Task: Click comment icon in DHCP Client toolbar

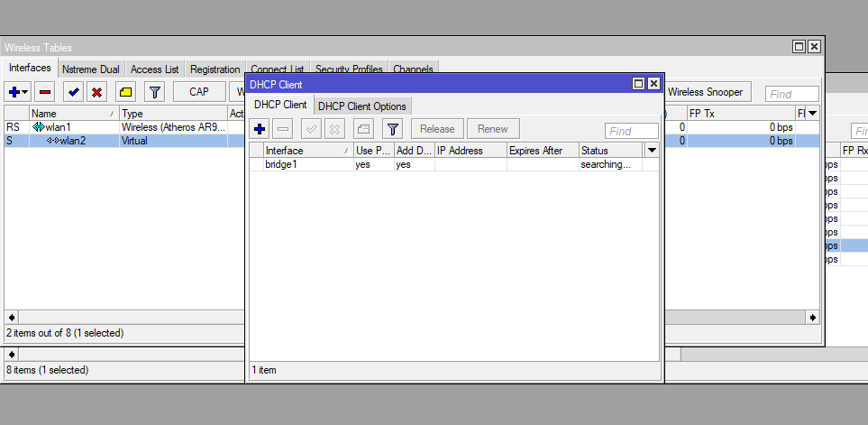Action: pos(364,129)
